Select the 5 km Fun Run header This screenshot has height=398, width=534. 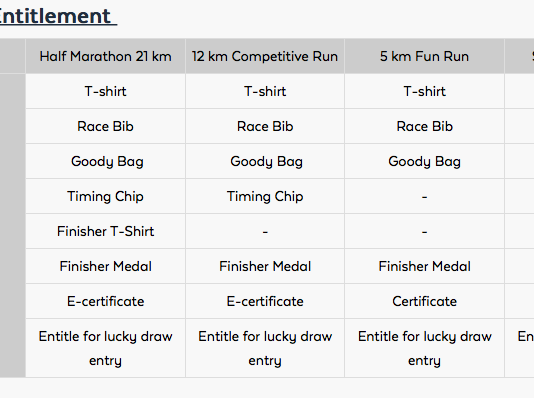tap(424, 57)
